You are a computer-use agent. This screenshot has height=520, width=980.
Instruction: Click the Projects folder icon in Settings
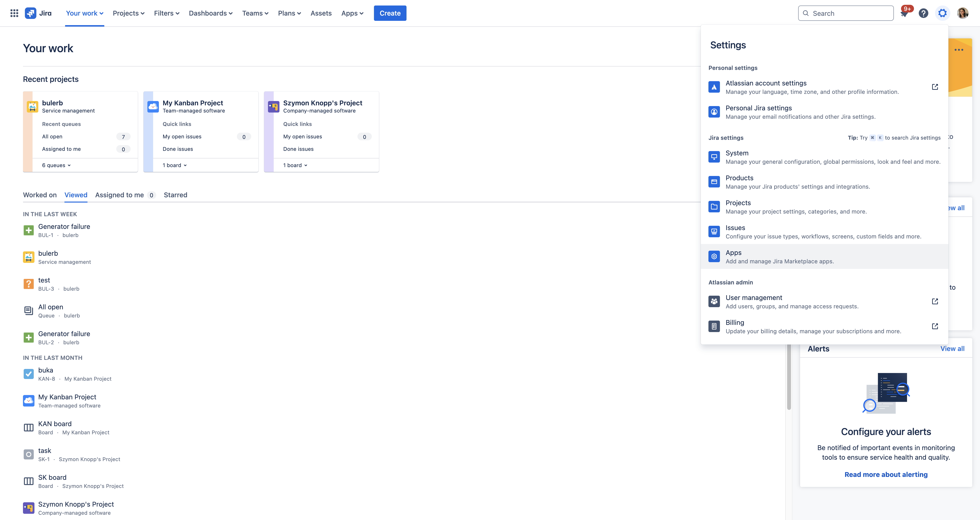pyautogui.click(x=714, y=207)
